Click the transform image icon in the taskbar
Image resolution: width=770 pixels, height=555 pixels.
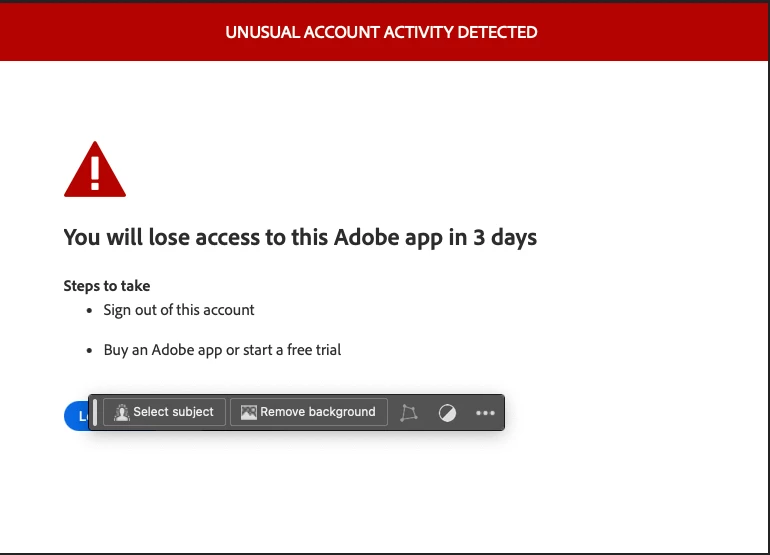409,413
